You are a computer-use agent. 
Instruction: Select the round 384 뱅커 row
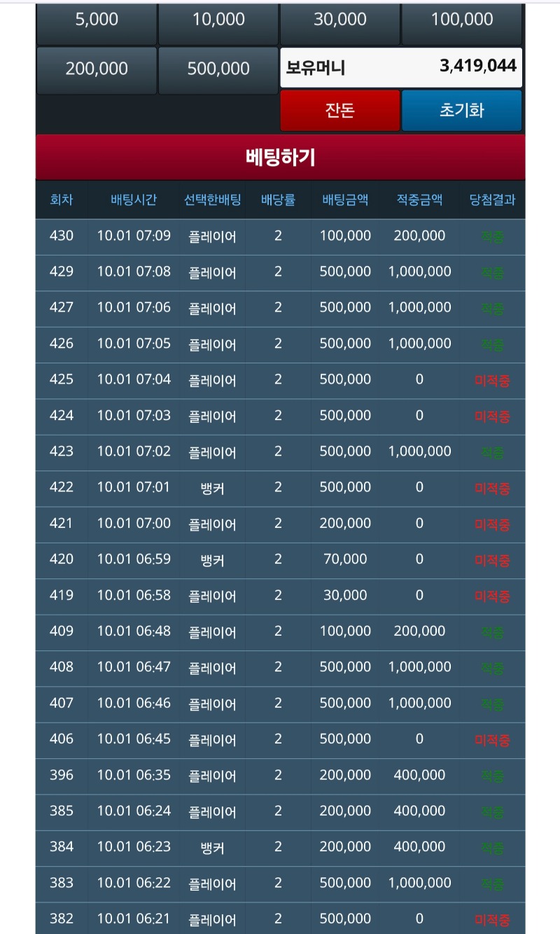click(x=280, y=847)
